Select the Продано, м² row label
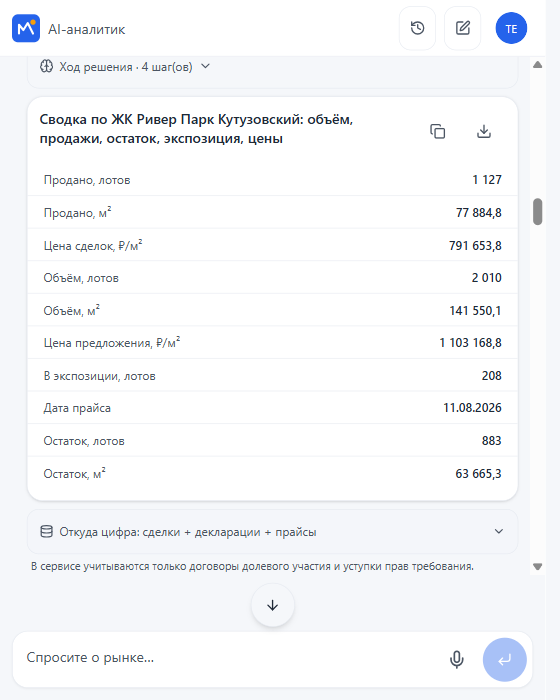 (x=77, y=212)
